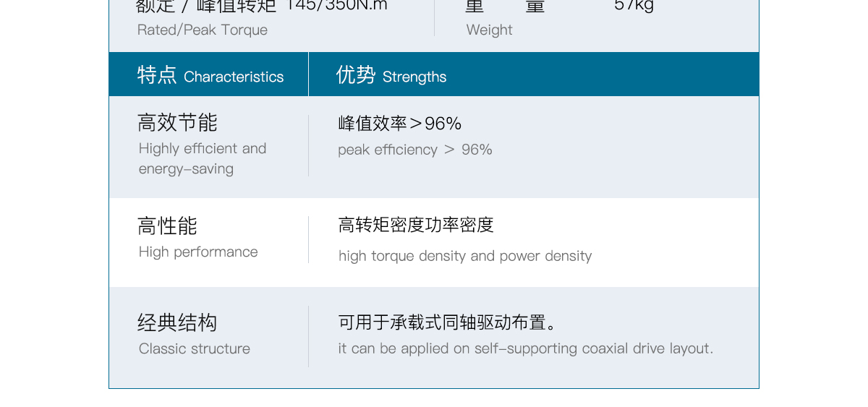Click the 57kg weight value
Viewport: 868px width, 407px height.
634,6
